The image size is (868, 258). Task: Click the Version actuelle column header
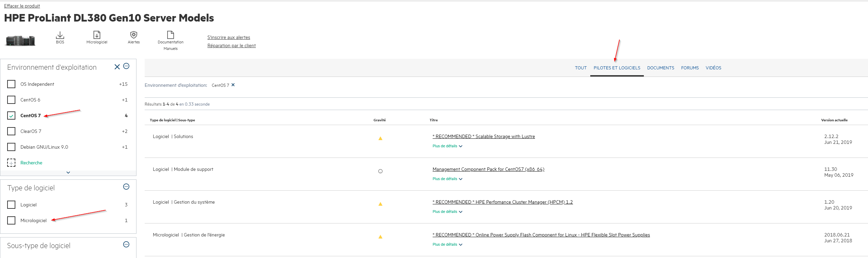[834, 120]
